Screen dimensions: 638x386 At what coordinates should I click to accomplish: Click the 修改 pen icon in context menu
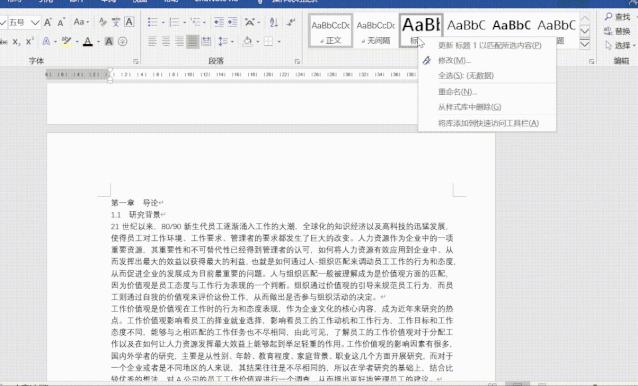point(426,61)
